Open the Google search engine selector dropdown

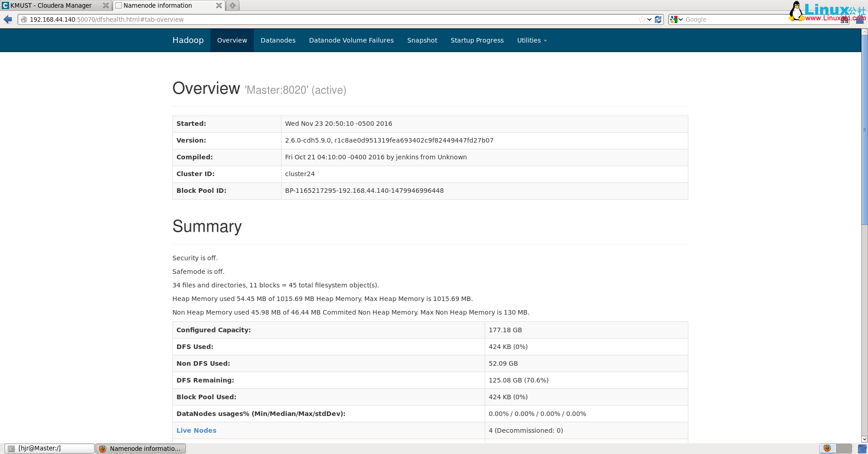pos(677,19)
